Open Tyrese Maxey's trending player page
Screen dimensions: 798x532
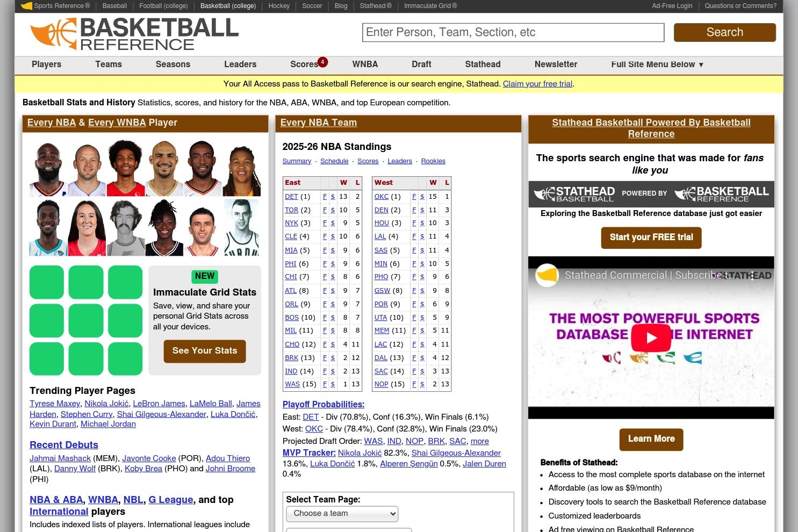(x=55, y=404)
